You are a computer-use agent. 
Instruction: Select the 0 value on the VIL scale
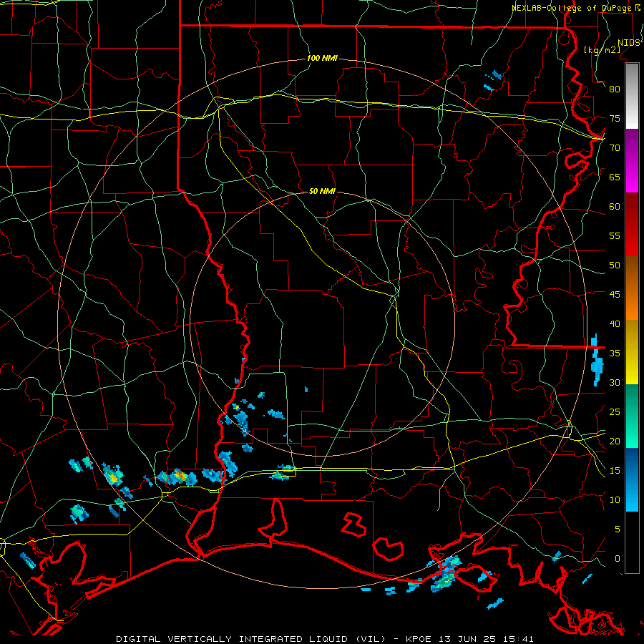coord(618,559)
